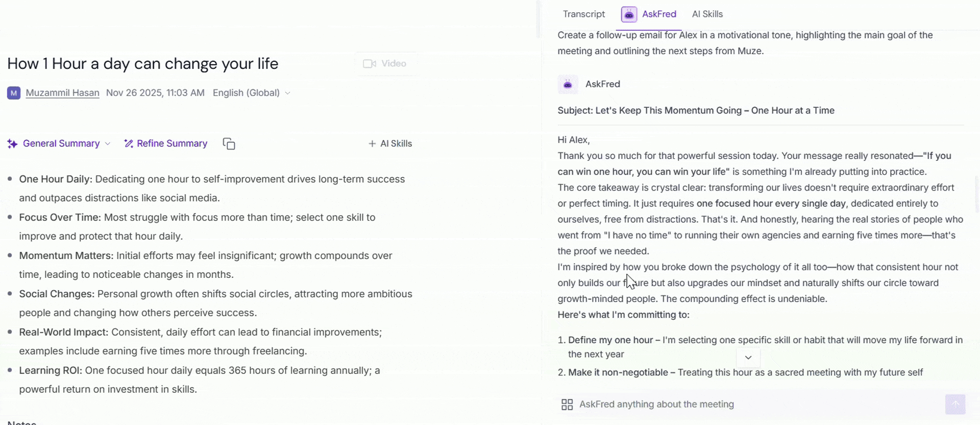The width and height of the screenshot is (980, 425).
Task: Switch to the Transcript tab
Action: coord(584,14)
